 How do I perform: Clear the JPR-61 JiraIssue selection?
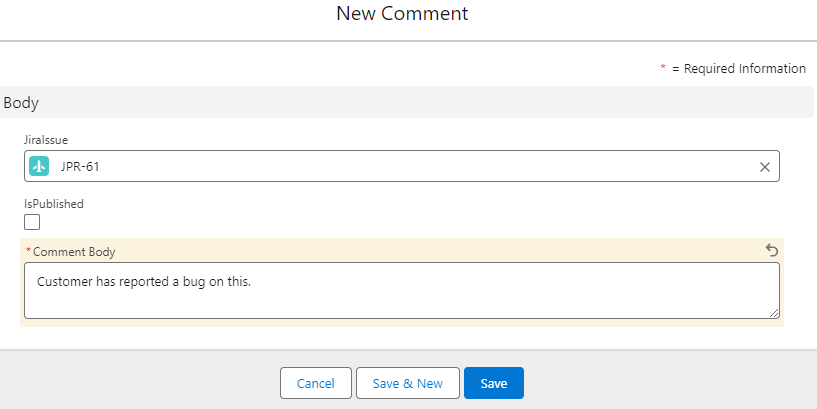pos(764,167)
